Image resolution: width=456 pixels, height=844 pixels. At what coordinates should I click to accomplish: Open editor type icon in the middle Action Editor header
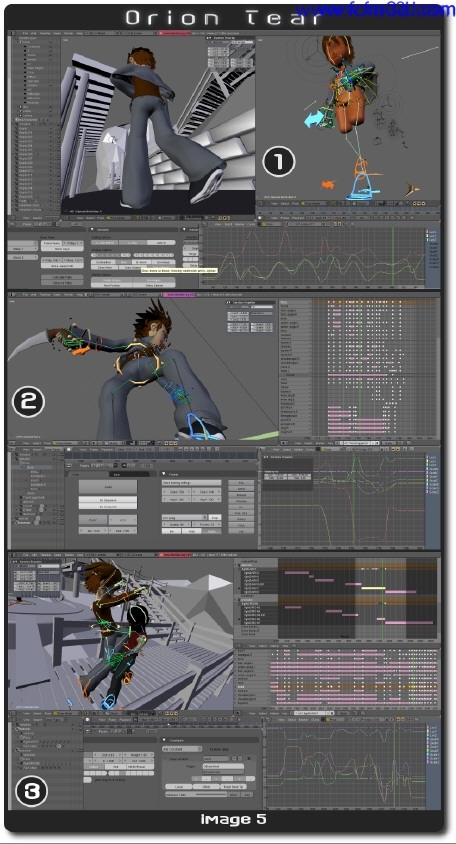(284, 443)
